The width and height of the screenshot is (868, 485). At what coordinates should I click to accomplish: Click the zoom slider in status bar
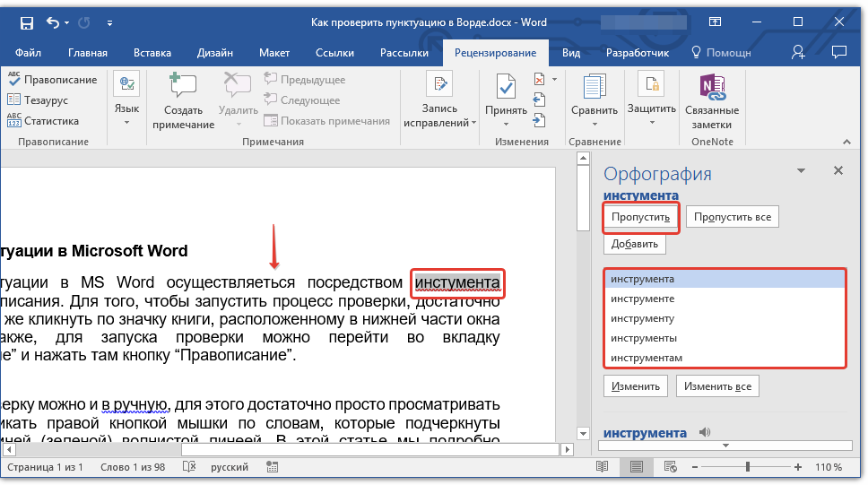point(748,467)
